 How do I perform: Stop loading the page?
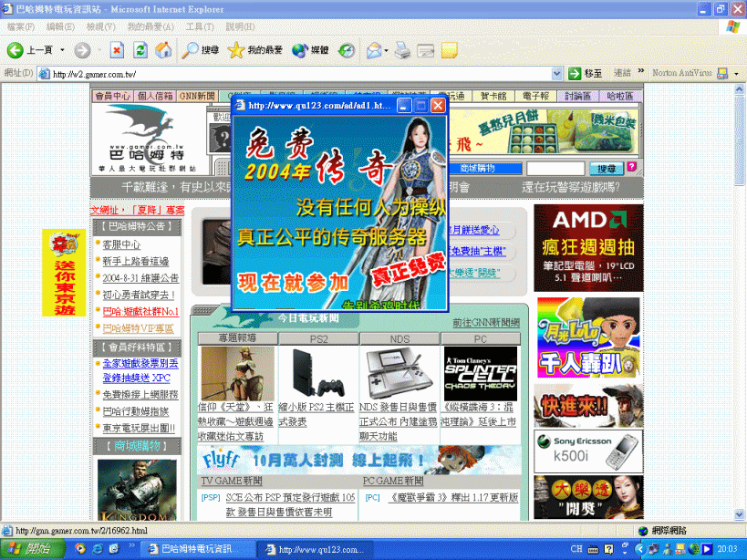click(x=117, y=50)
